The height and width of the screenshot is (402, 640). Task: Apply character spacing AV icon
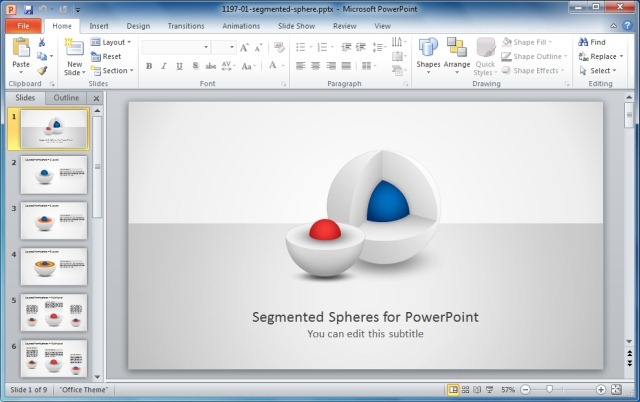228,66
